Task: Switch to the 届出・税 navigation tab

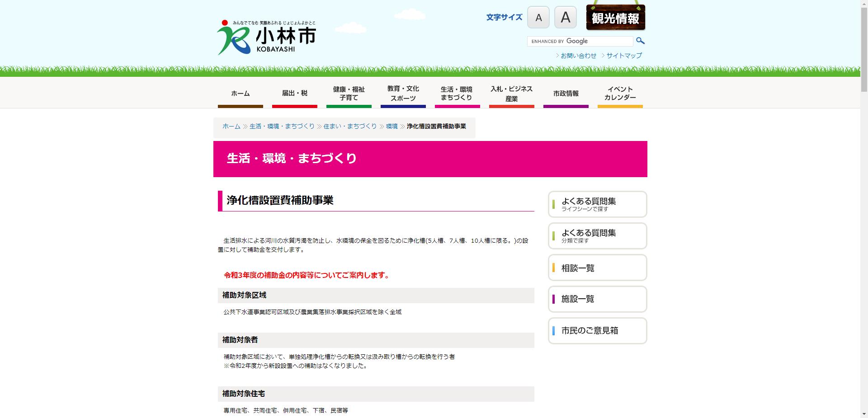Action: click(x=294, y=94)
